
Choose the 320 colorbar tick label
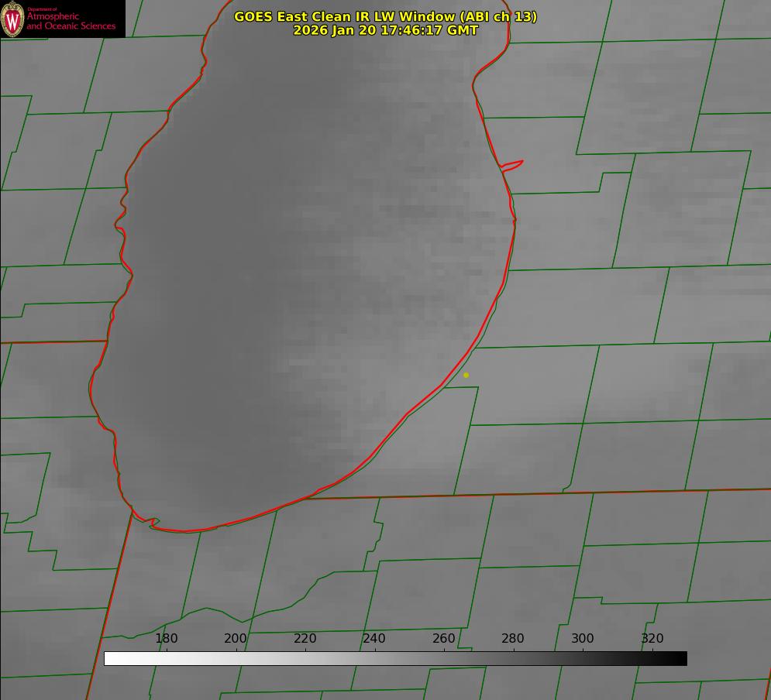(x=652, y=638)
